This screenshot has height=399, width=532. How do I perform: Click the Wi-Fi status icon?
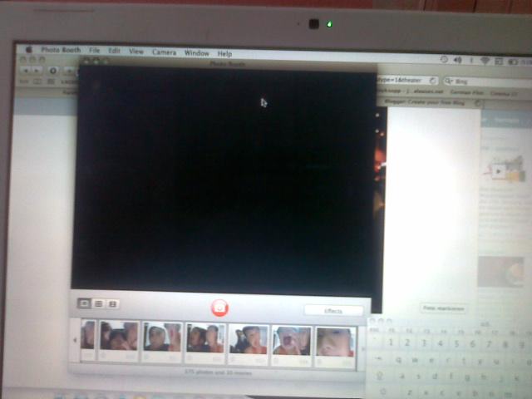(x=485, y=61)
